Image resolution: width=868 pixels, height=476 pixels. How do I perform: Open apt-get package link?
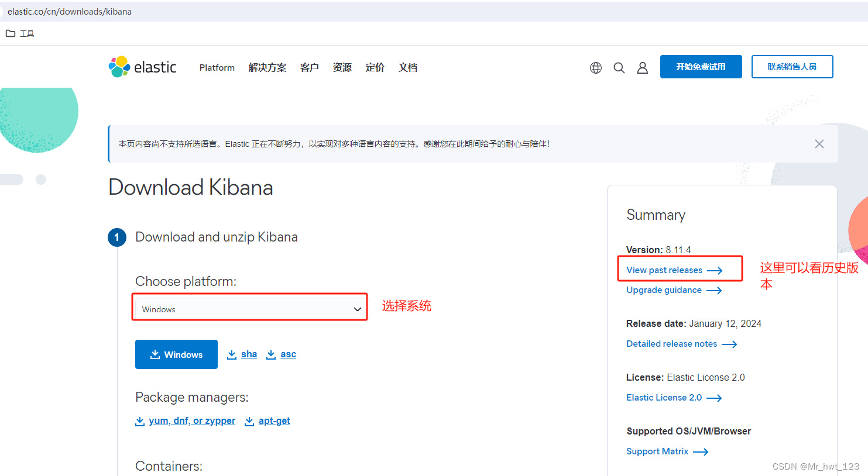click(x=267, y=421)
